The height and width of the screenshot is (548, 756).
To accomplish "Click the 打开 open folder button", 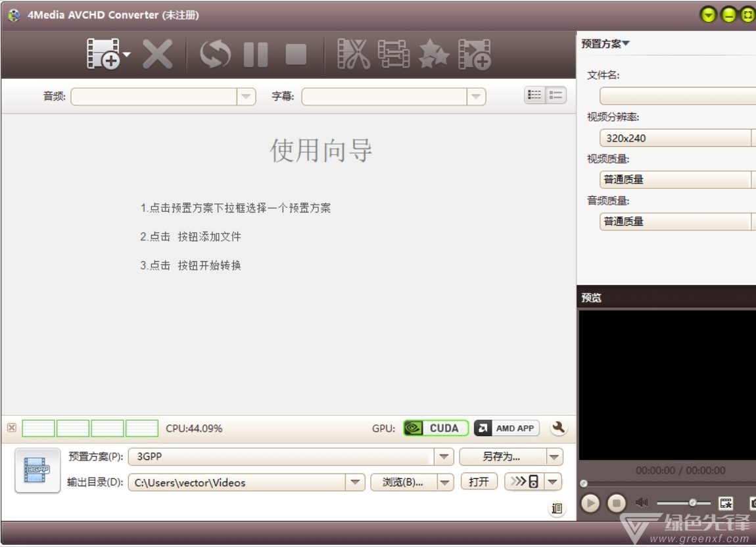I will [479, 482].
